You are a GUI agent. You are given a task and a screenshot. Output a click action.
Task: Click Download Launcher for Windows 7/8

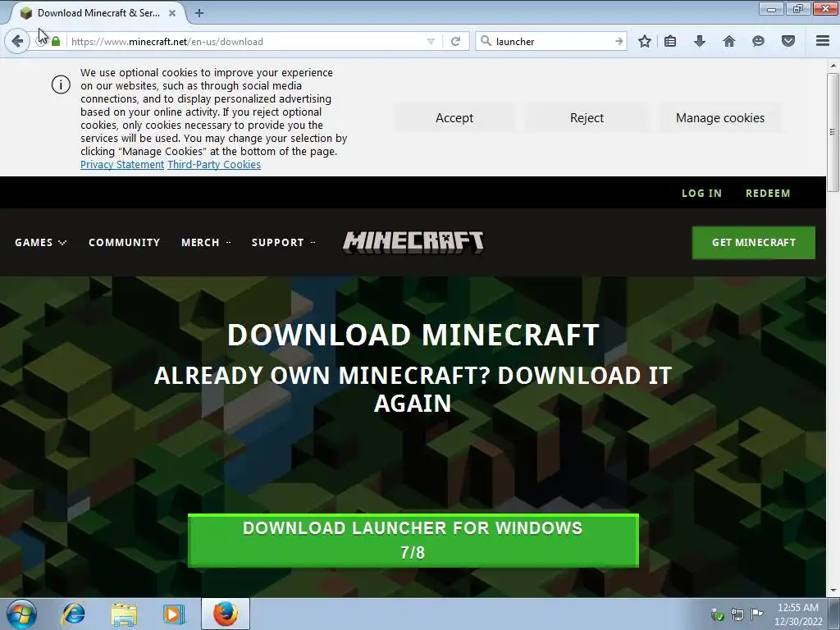pyautogui.click(x=413, y=540)
